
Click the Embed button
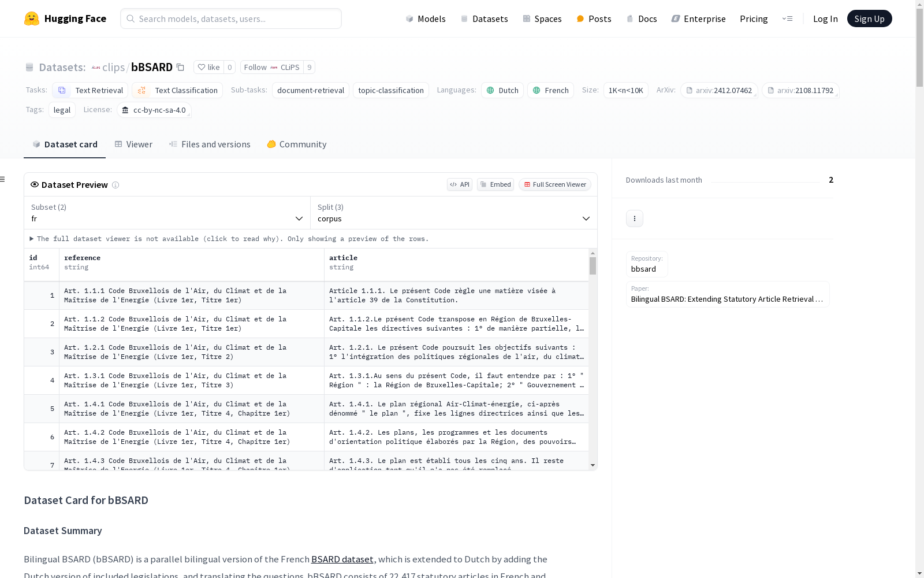pos(495,184)
